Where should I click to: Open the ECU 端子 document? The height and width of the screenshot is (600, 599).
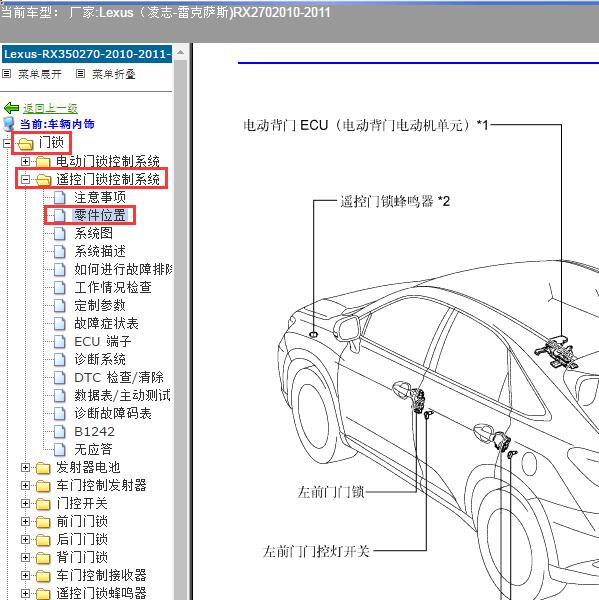tap(103, 341)
